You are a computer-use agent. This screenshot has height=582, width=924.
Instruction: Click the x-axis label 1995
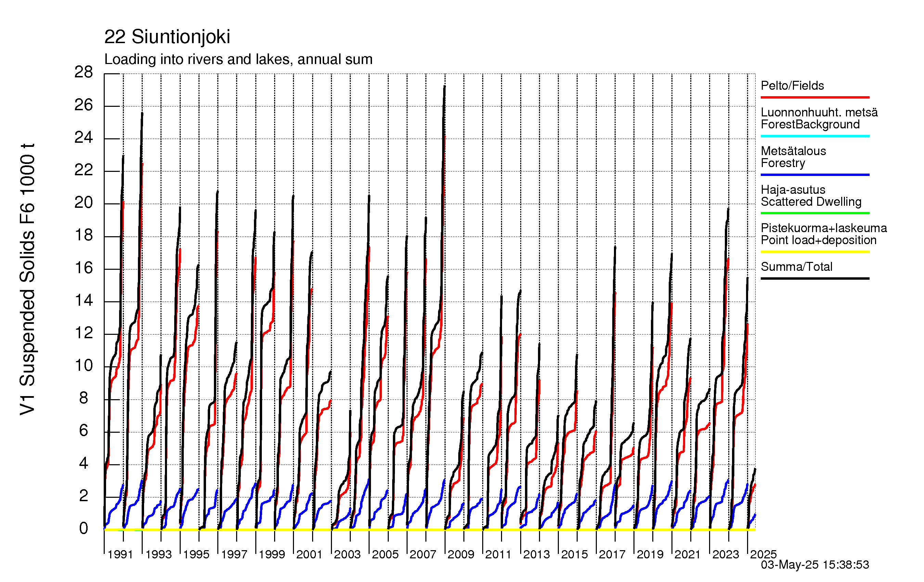(x=196, y=554)
